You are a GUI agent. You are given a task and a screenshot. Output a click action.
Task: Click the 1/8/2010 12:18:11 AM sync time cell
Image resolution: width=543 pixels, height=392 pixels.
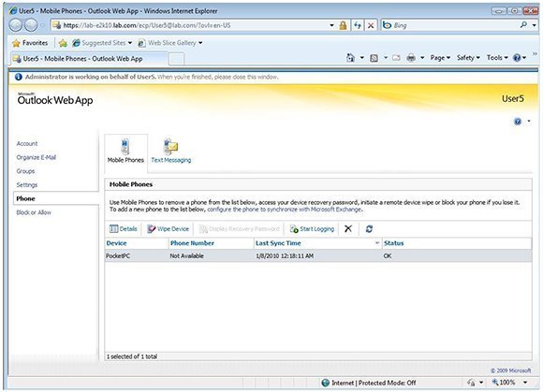pyautogui.click(x=285, y=256)
